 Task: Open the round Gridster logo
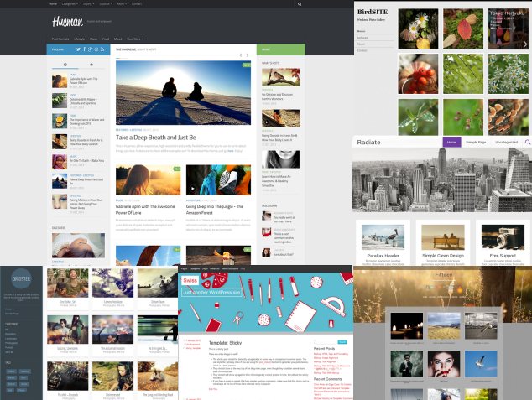click(21, 278)
